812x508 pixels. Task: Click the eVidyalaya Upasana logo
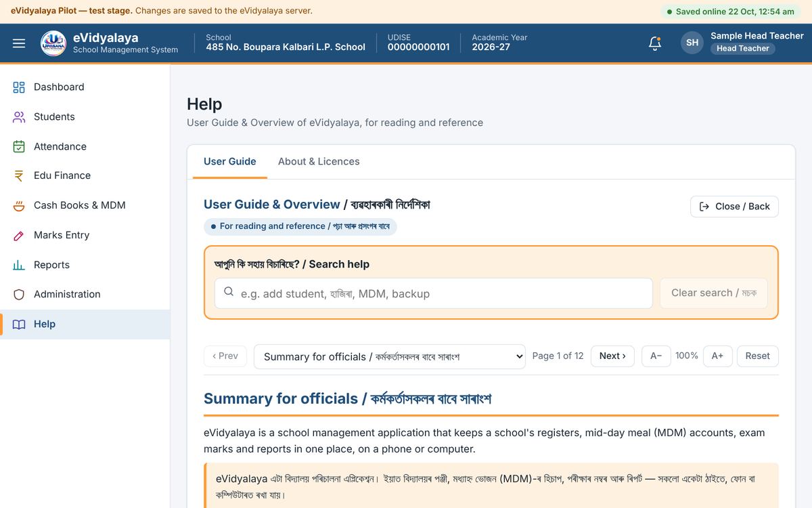[53, 43]
